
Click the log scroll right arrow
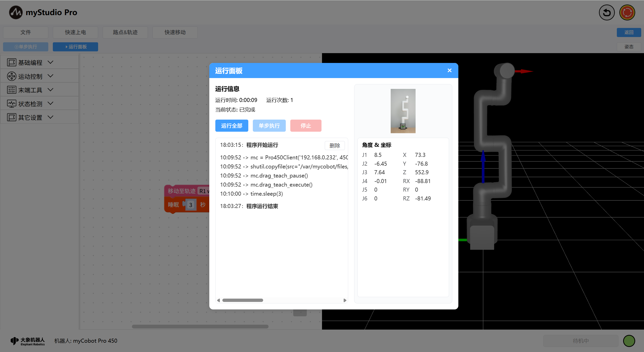tap(345, 300)
